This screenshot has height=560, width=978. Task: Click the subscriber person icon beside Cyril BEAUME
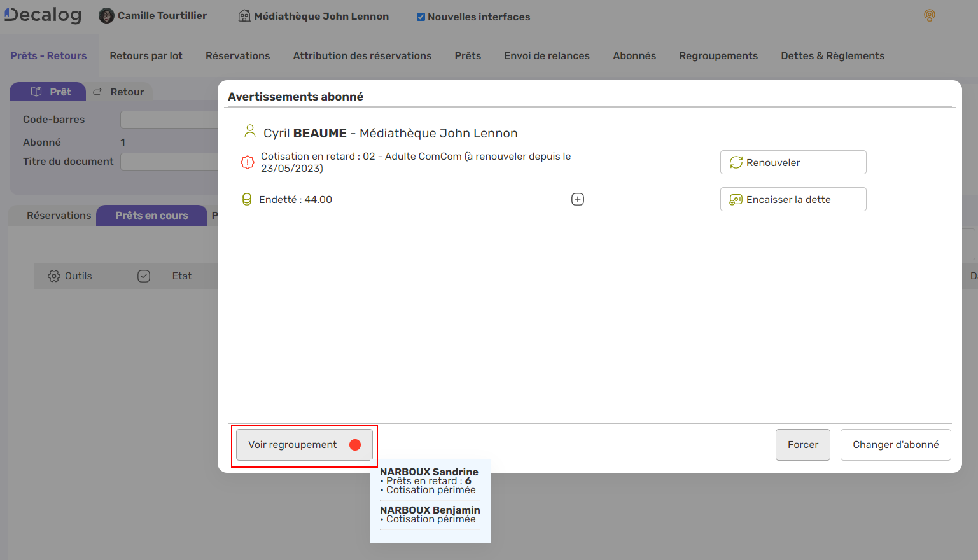[250, 132]
